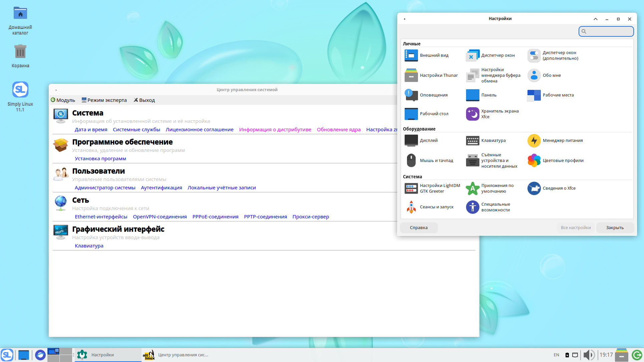The height and width of the screenshot is (362, 644).
Task: Click the Модуль menu item
Action: (63, 100)
